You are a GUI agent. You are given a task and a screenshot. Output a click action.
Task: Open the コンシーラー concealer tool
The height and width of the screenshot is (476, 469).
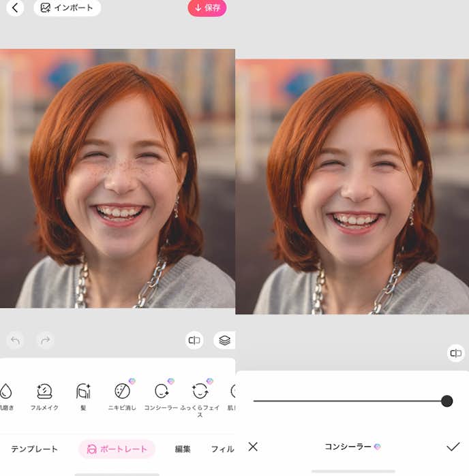point(161,396)
